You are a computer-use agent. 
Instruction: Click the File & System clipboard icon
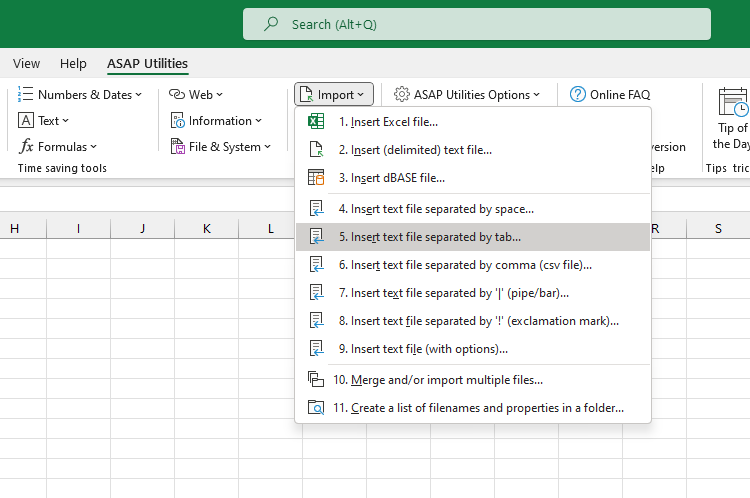(177, 146)
